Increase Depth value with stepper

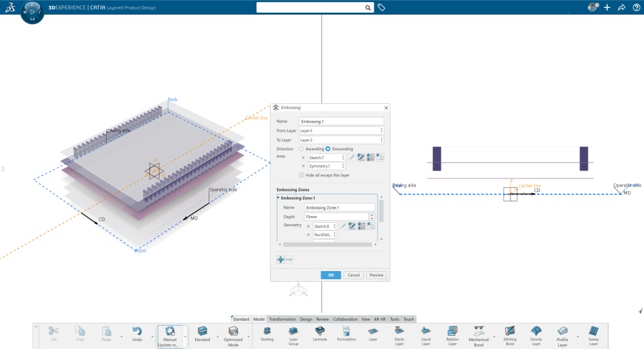click(372, 215)
